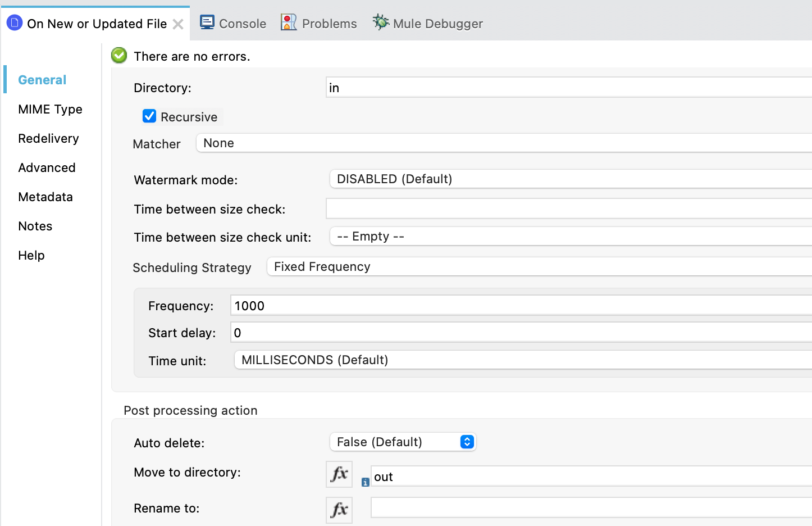This screenshot has width=812, height=526.
Task: Click the Problems view icon
Action: pos(288,22)
